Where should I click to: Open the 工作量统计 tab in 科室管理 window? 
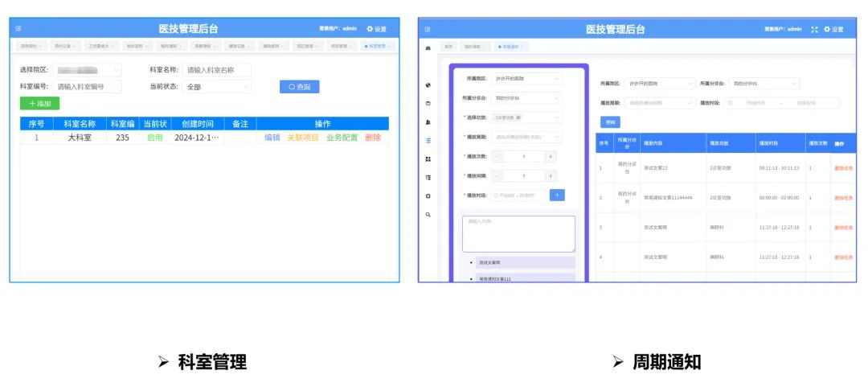coord(101,46)
